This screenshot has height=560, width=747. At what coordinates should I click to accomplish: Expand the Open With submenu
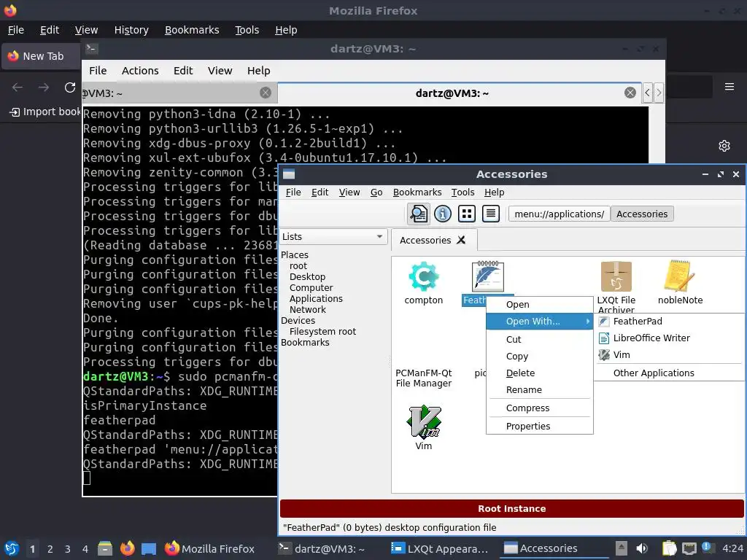coord(539,322)
